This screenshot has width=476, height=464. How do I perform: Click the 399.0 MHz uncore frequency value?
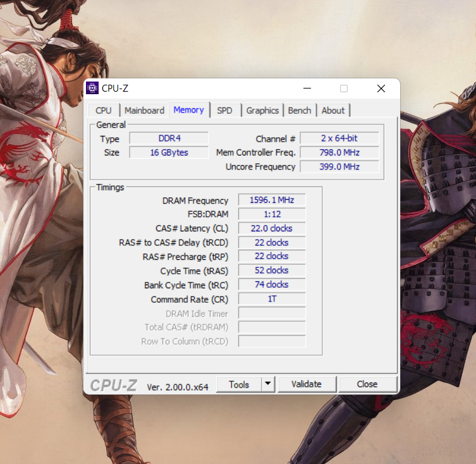pyautogui.click(x=339, y=167)
